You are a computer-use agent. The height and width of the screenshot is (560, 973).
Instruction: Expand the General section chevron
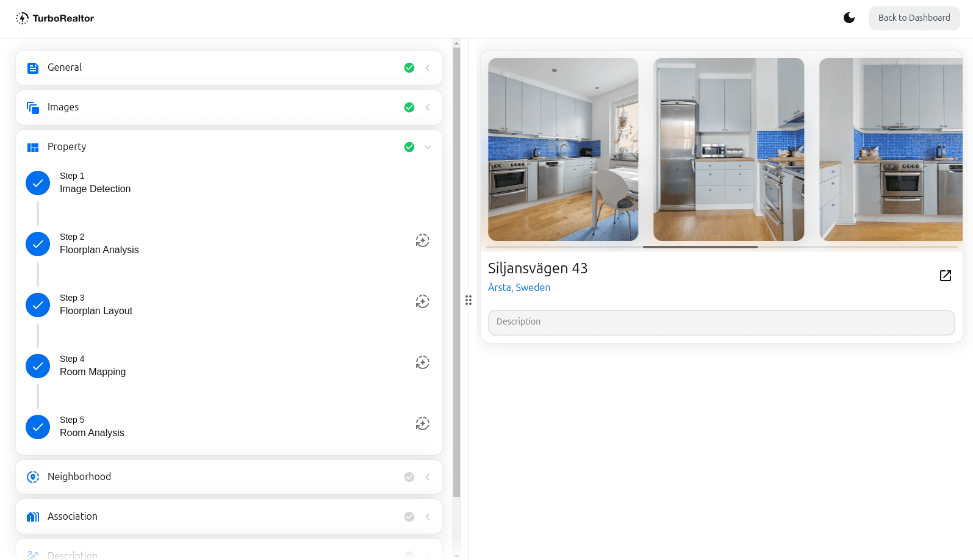[428, 68]
